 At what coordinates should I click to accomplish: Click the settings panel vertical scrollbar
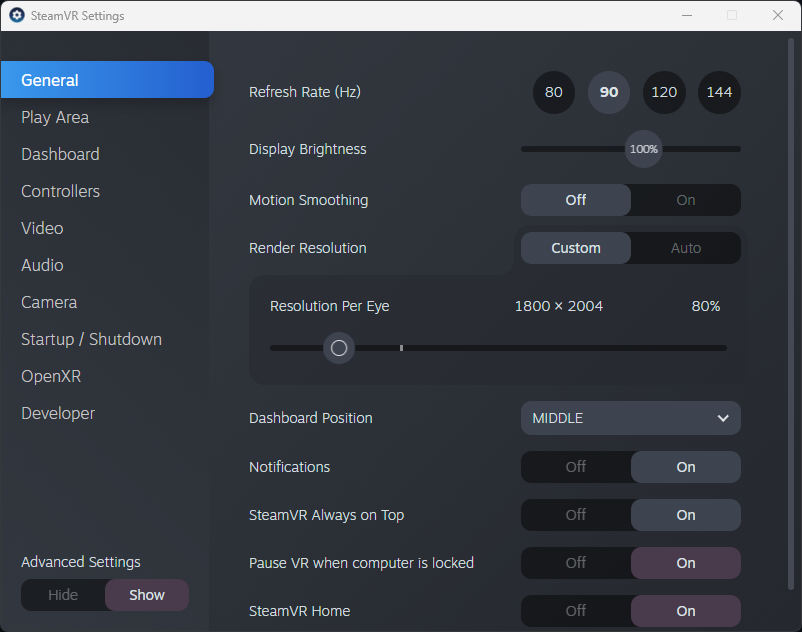pyautogui.click(x=791, y=314)
